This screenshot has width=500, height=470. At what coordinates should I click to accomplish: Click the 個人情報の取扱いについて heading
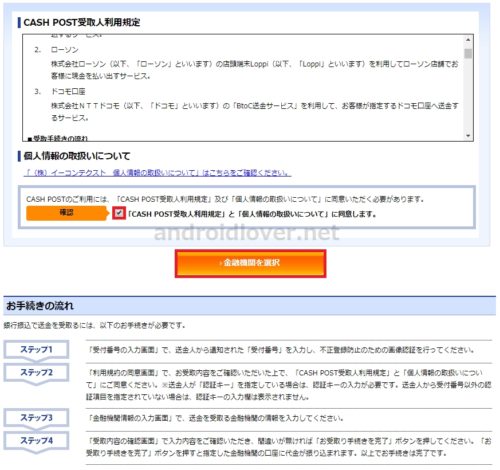tap(77, 156)
